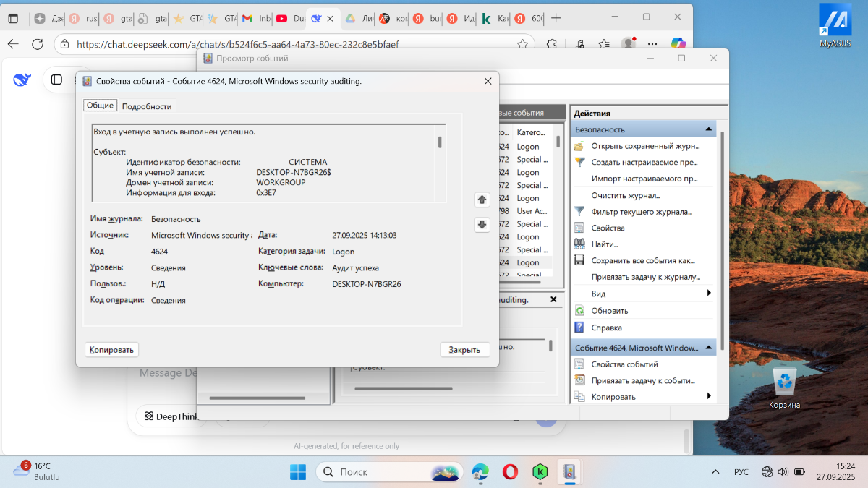Open Справка help action

pyautogui.click(x=606, y=328)
